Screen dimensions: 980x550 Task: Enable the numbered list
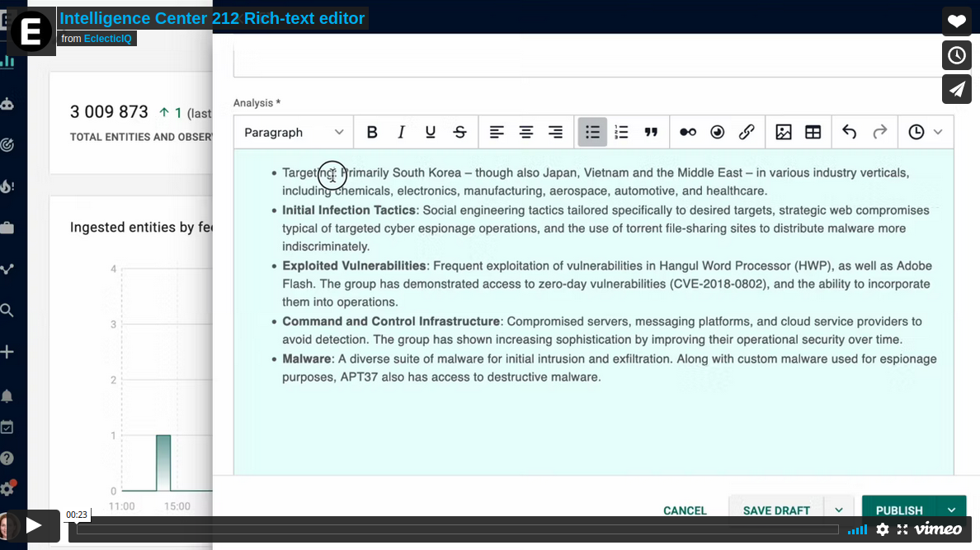[620, 132]
